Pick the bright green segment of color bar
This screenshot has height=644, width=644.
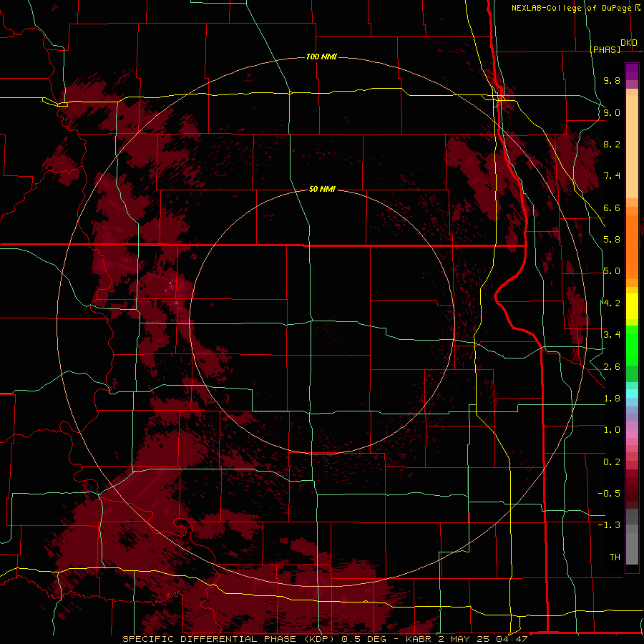click(x=632, y=346)
